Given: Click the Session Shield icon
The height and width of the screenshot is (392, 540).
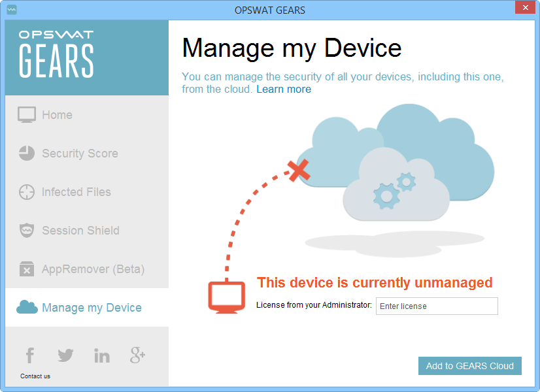Looking at the screenshot, I should tap(27, 230).
